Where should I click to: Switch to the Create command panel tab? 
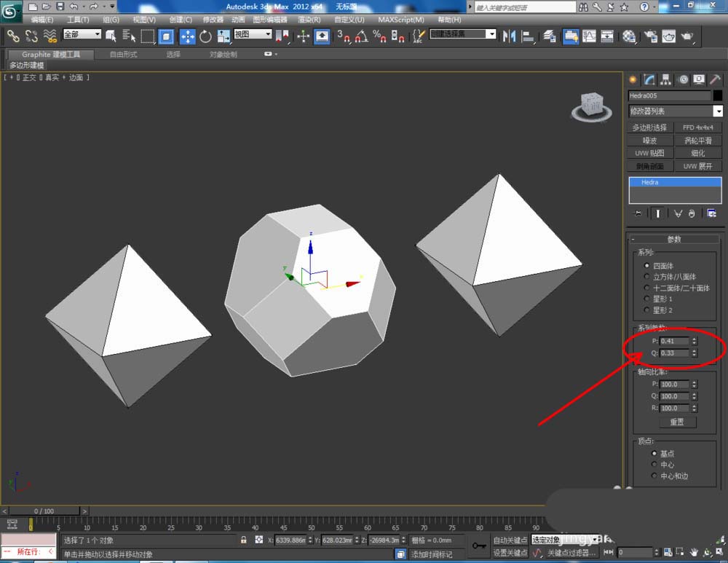pyautogui.click(x=633, y=80)
